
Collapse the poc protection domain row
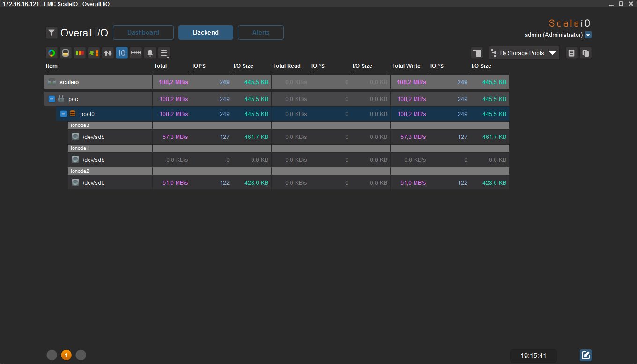52,99
